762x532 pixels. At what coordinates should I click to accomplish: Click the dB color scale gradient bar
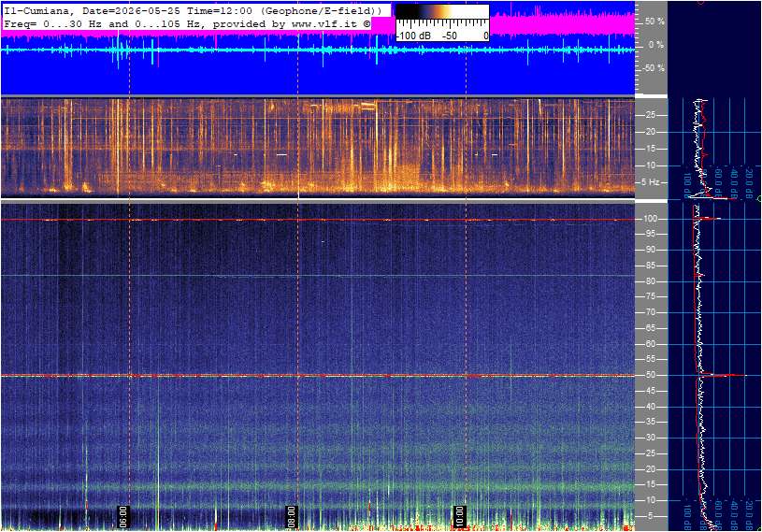442,13
